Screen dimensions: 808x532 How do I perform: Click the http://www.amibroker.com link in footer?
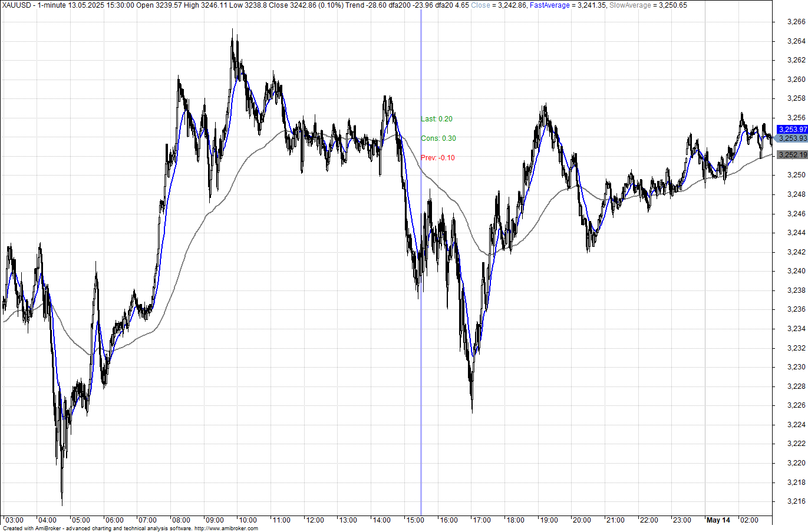coord(226,528)
